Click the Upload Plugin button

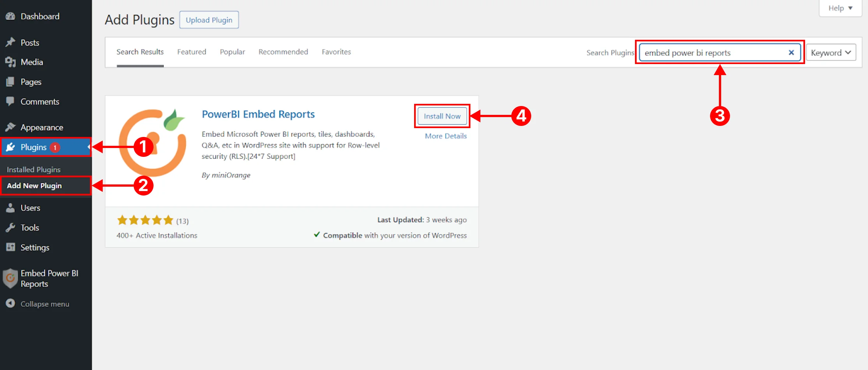pyautogui.click(x=209, y=20)
